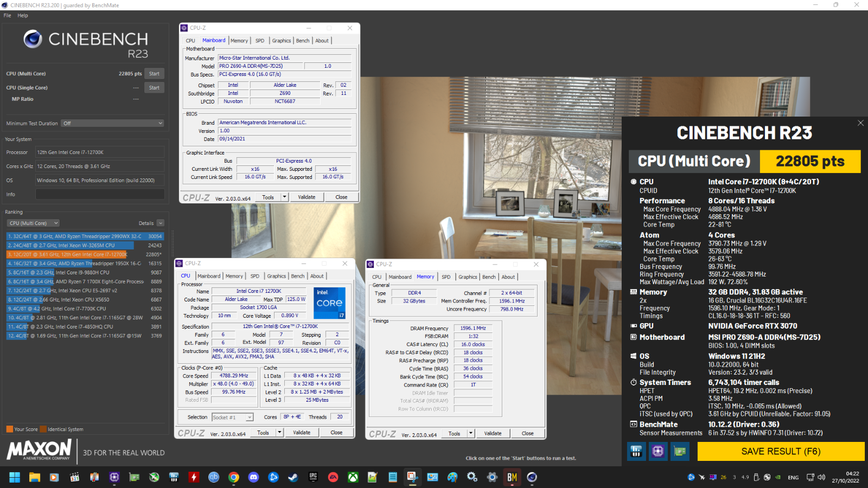Start the CPU (Single Core) test
Viewport: 868px width, 488px height.
(154, 87)
